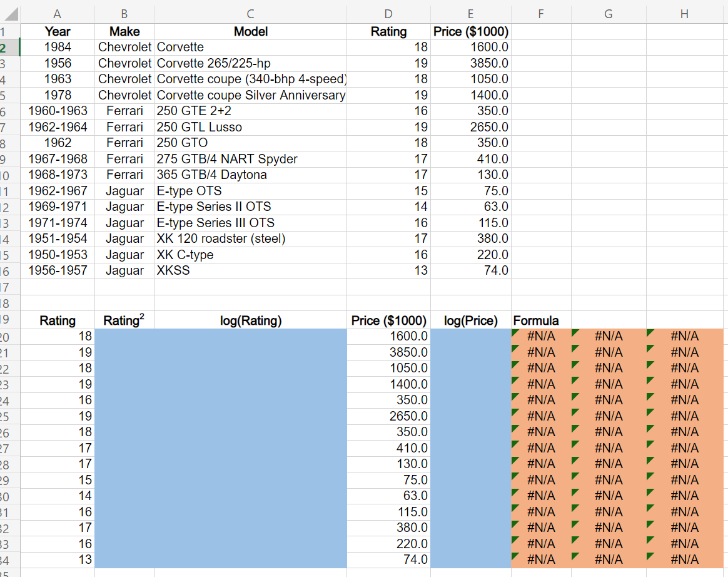Click the Rating² header cell
Viewport: 728px width, 577px height.
[x=124, y=320]
